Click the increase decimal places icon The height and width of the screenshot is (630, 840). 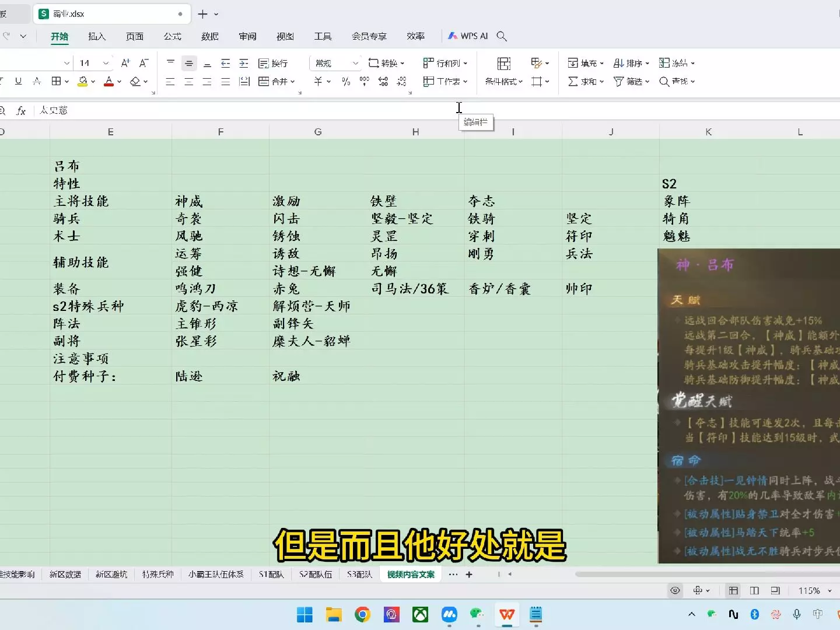383,82
